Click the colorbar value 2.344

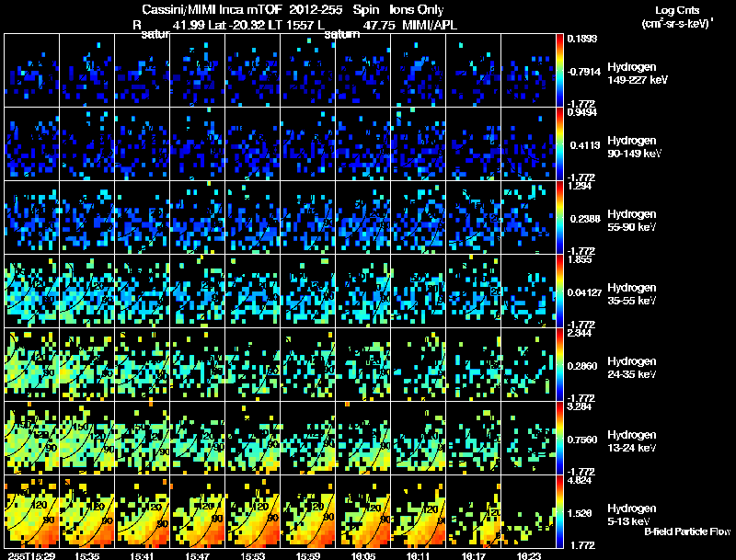tap(580, 334)
